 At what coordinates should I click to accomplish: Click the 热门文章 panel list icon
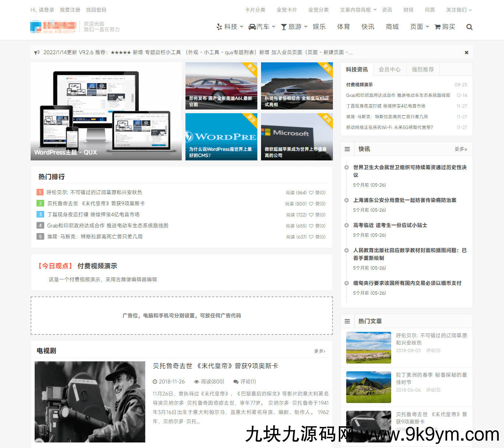pos(347,321)
